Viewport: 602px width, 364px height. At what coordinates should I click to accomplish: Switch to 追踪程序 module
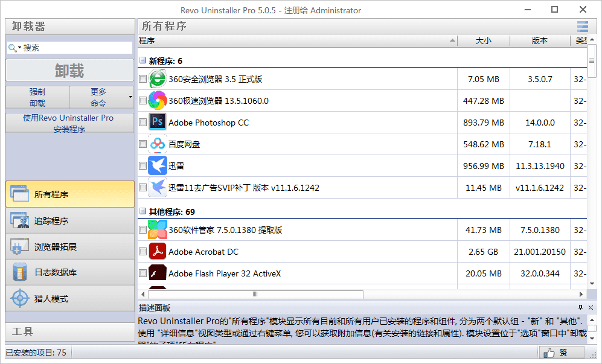coord(70,220)
